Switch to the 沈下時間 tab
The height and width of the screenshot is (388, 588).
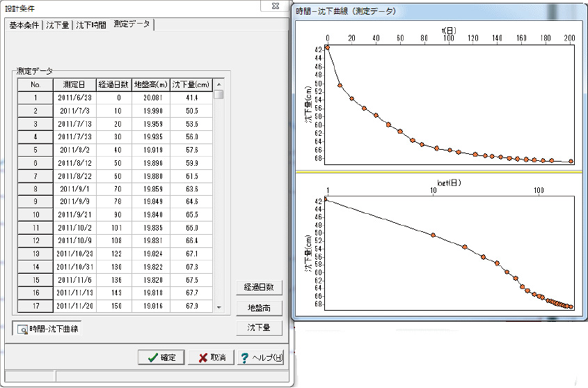(91, 25)
